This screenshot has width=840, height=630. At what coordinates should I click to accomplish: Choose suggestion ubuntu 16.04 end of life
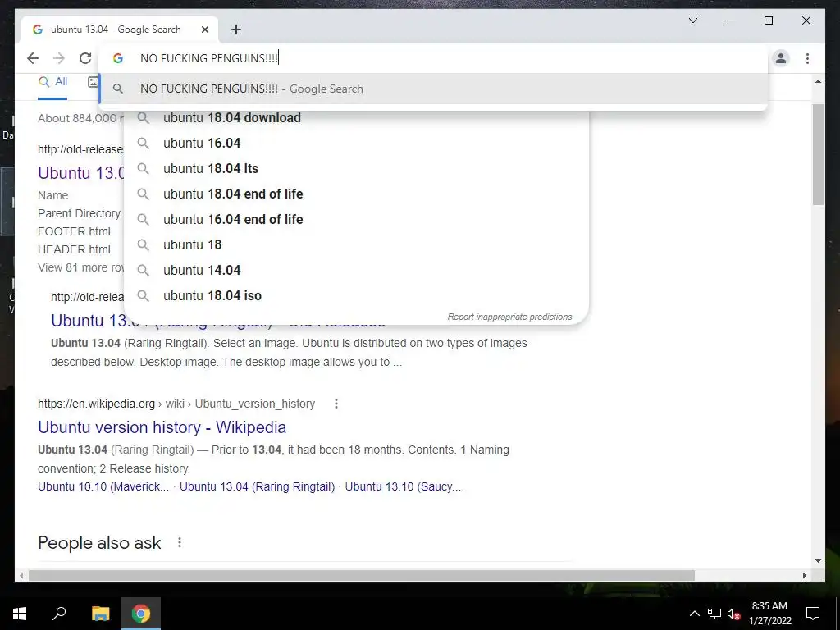click(356, 220)
